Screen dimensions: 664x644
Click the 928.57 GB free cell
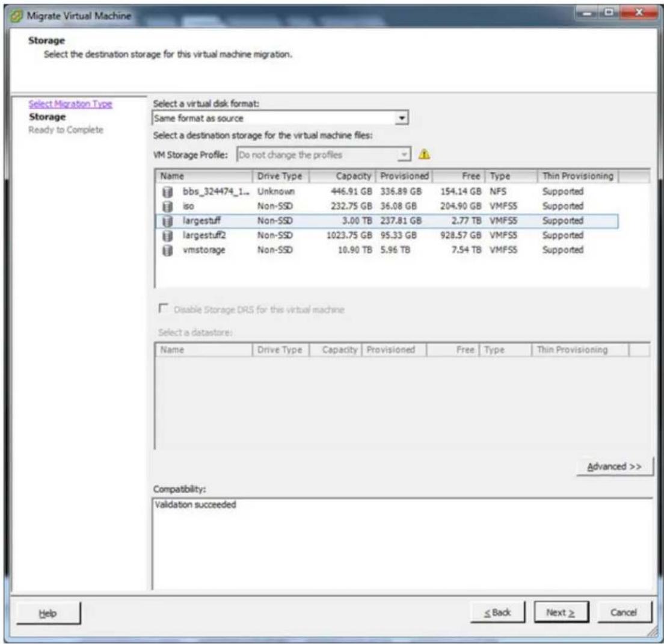click(461, 235)
